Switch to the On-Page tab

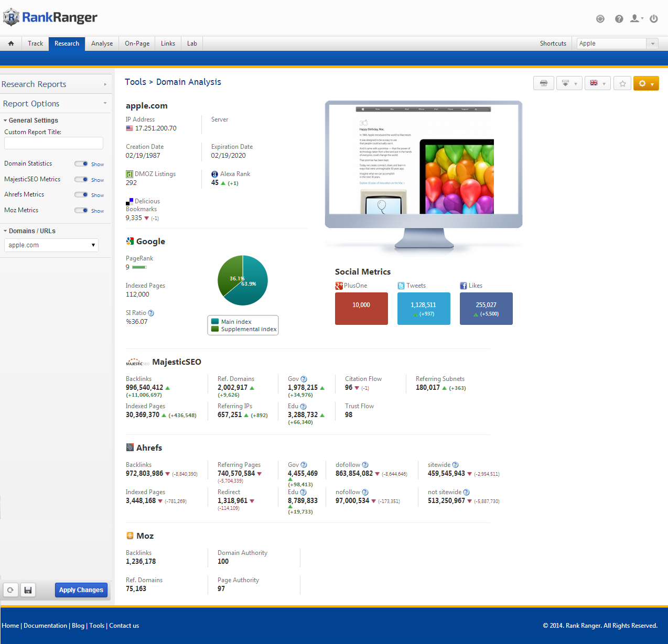[x=137, y=43]
